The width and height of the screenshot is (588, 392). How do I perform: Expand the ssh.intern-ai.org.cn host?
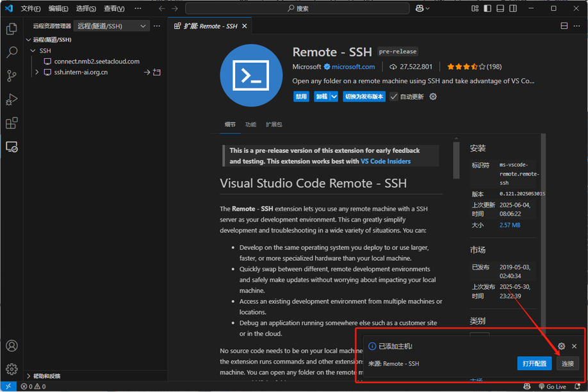click(37, 72)
